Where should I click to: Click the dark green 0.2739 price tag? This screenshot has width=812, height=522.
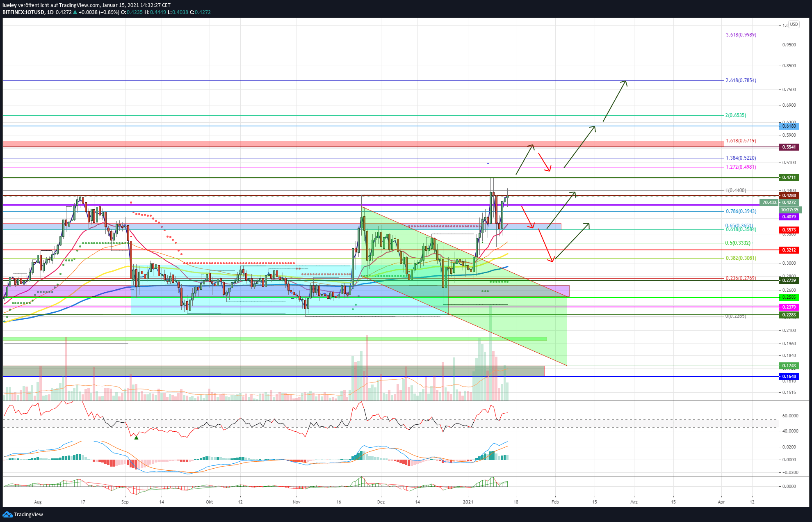[789, 280]
